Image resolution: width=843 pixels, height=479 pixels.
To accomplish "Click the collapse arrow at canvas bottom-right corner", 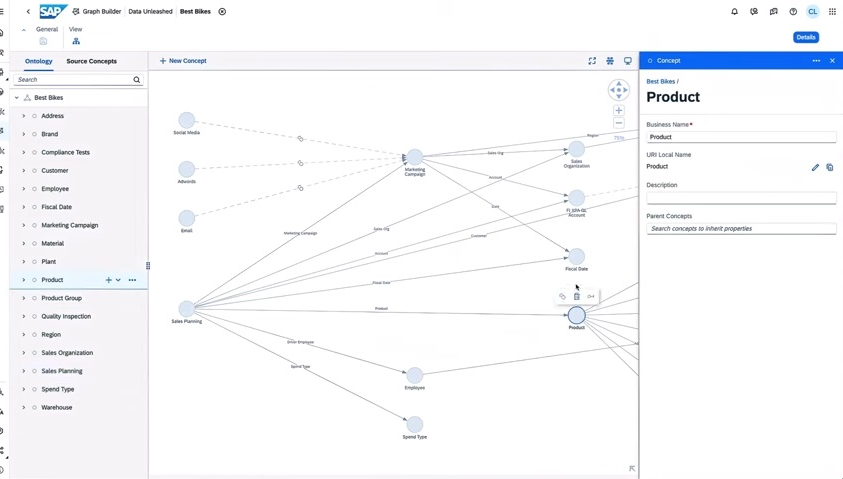I will [x=632, y=469].
